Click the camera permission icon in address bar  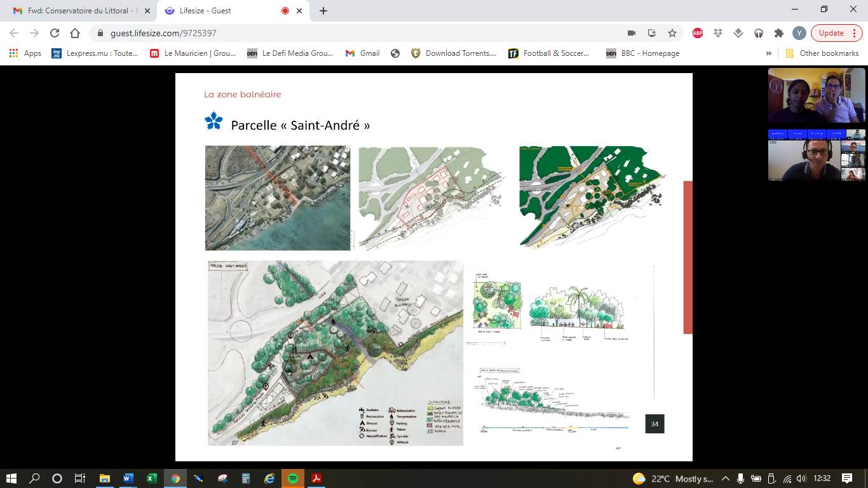(x=632, y=33)
